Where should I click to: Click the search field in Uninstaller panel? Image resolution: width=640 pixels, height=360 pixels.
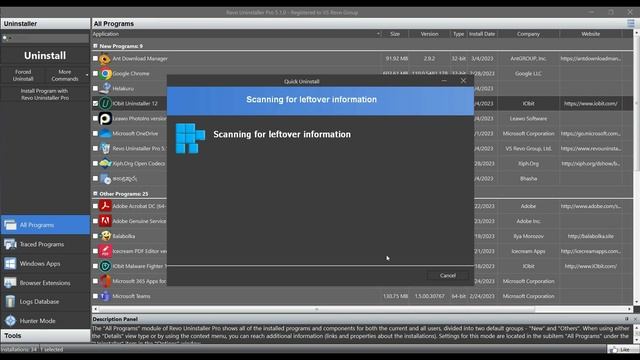click(45, 38)
